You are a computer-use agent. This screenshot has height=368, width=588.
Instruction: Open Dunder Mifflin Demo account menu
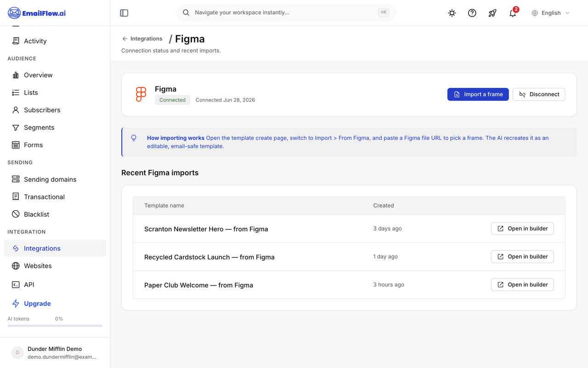(x=55, y=353)
